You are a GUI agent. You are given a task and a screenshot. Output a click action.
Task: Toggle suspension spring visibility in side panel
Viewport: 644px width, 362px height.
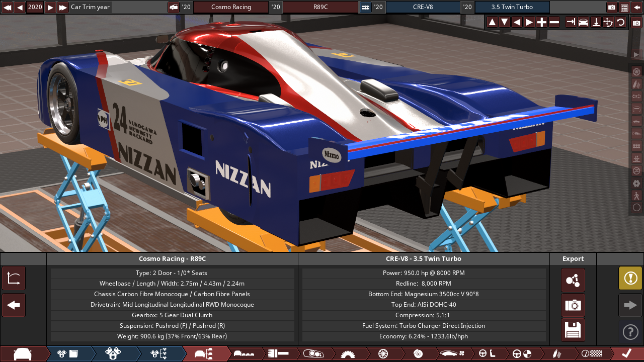pyautogui.click(x=636, y=84)
